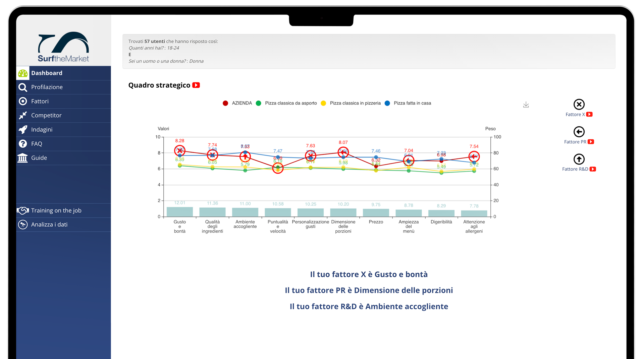Click the Competitor arrows icon

tap(23, 116)
